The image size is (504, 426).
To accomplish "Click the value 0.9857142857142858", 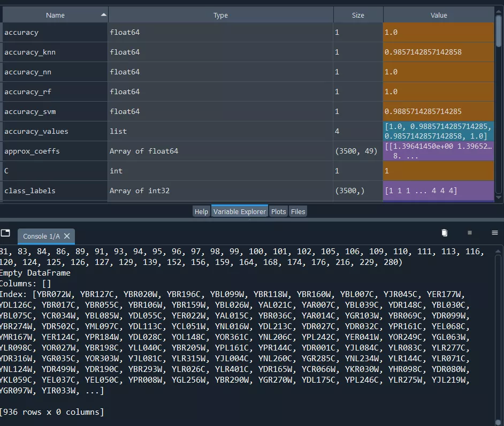I will click(423, 52).
